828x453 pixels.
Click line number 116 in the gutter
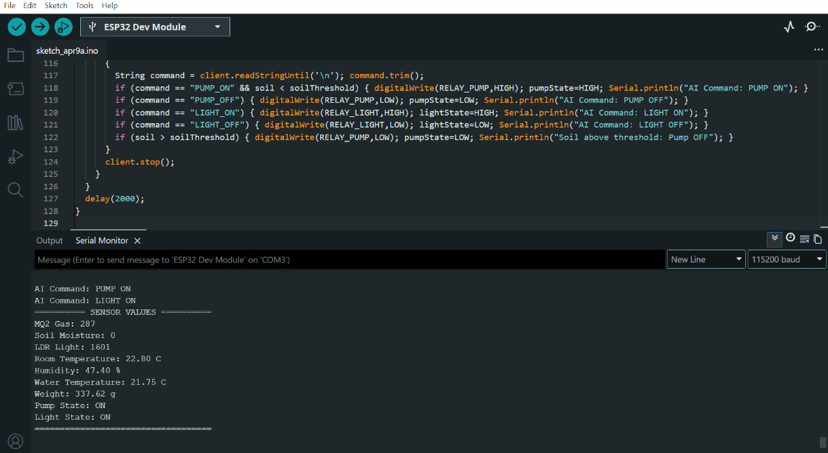click(51, 63)
